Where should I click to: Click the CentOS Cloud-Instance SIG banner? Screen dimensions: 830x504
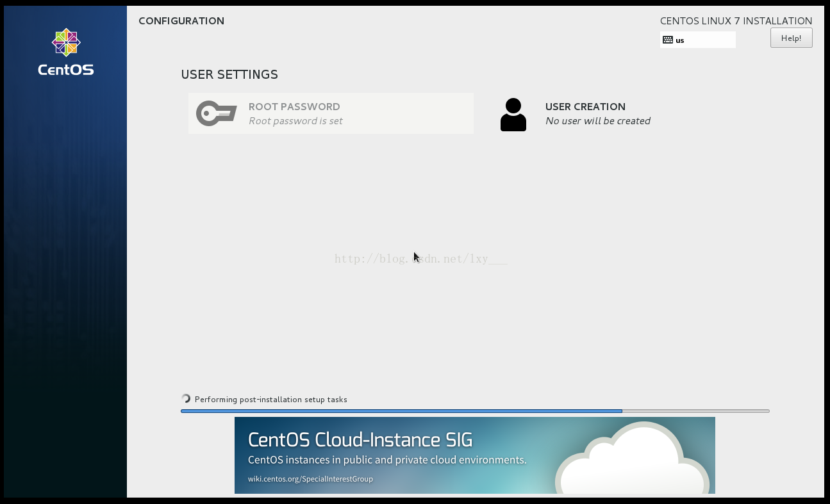click(474, 455)
